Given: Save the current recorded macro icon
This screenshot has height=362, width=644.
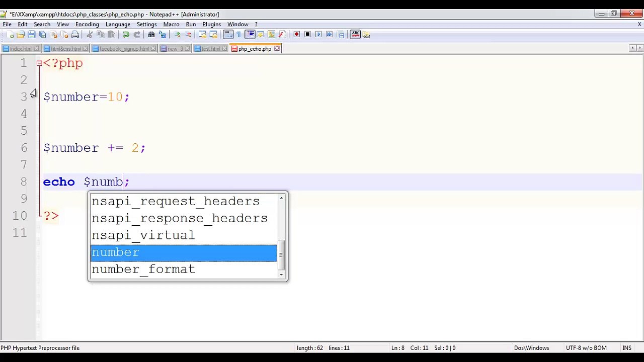Looking at the screenshot, I should pyautogui.click(x=341, y=35).
